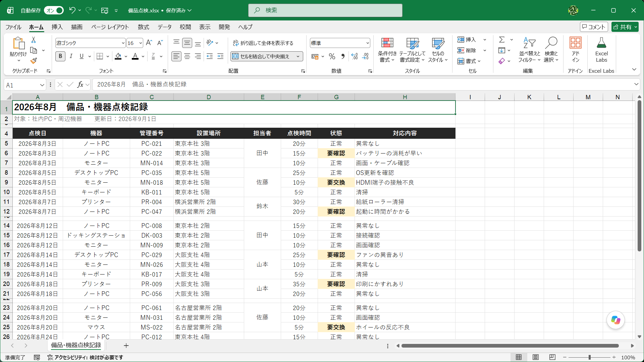Open the number format dropdown (標準)

(368, 43)
